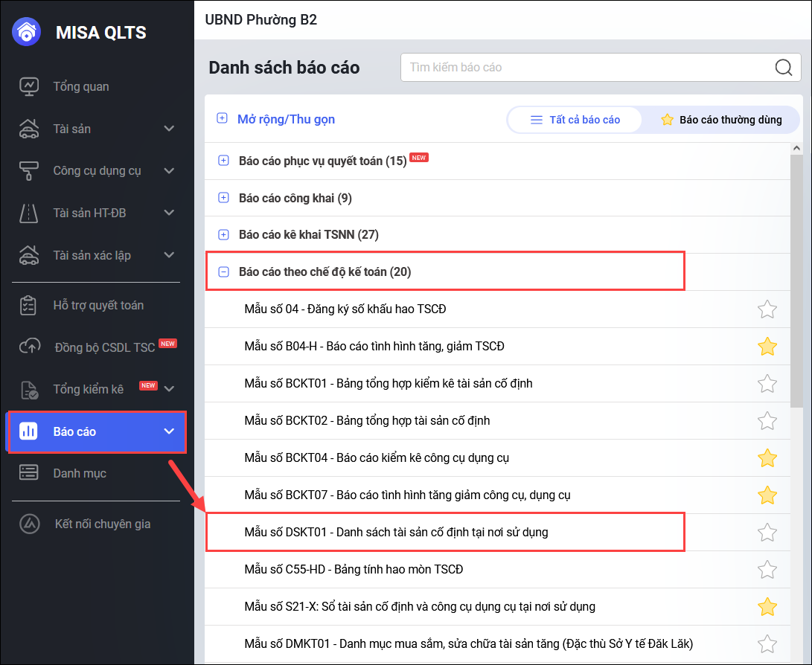Click the Danh mục list icon
The image size is (812, 665).
[x=28, y=472]
